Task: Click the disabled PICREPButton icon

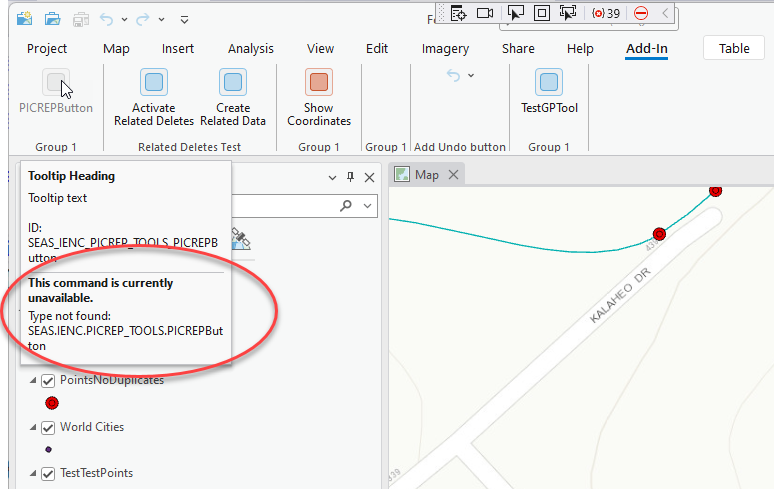Action: click(56, 82)
